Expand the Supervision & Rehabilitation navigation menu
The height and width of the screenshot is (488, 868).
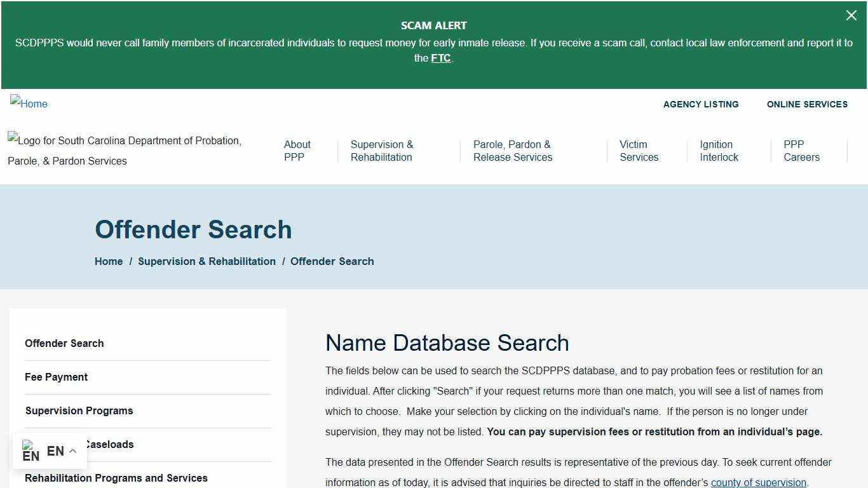point(381,151)
